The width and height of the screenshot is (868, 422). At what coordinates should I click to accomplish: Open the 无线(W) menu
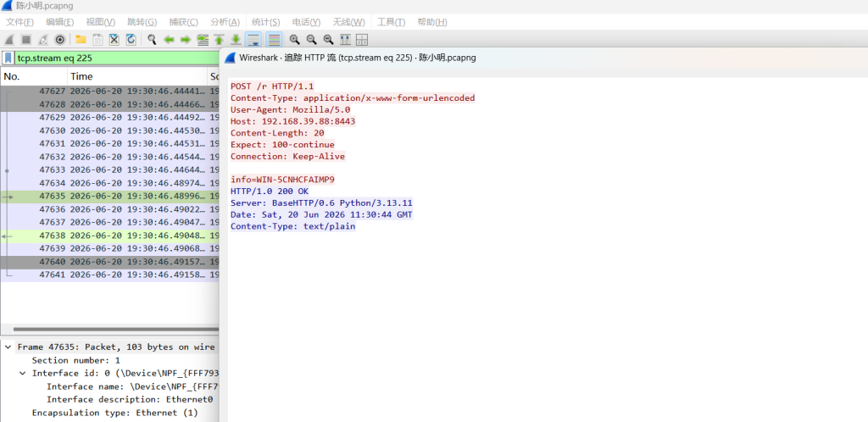[x=348, y=22]
